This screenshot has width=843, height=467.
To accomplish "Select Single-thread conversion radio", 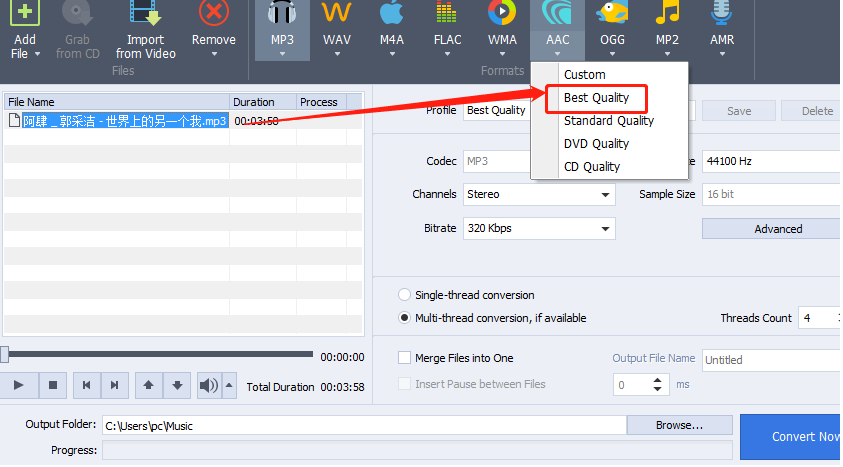I will (x=404, y=295).
